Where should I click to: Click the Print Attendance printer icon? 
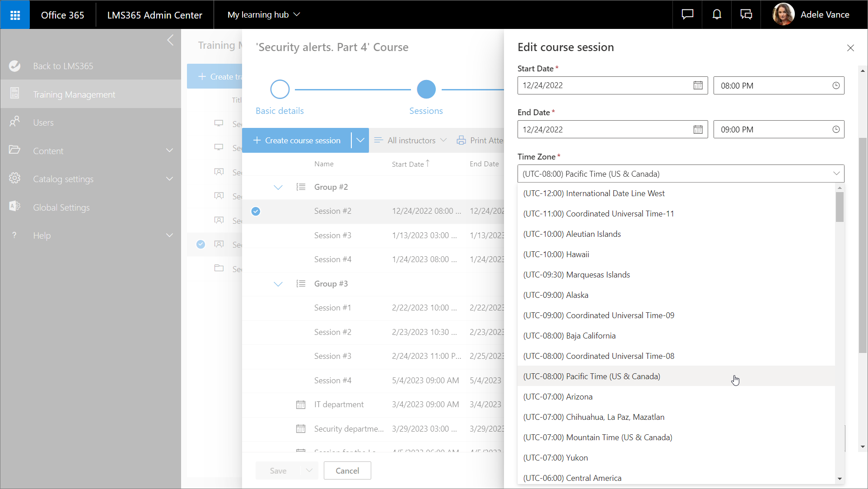click(x=461, y=141)
